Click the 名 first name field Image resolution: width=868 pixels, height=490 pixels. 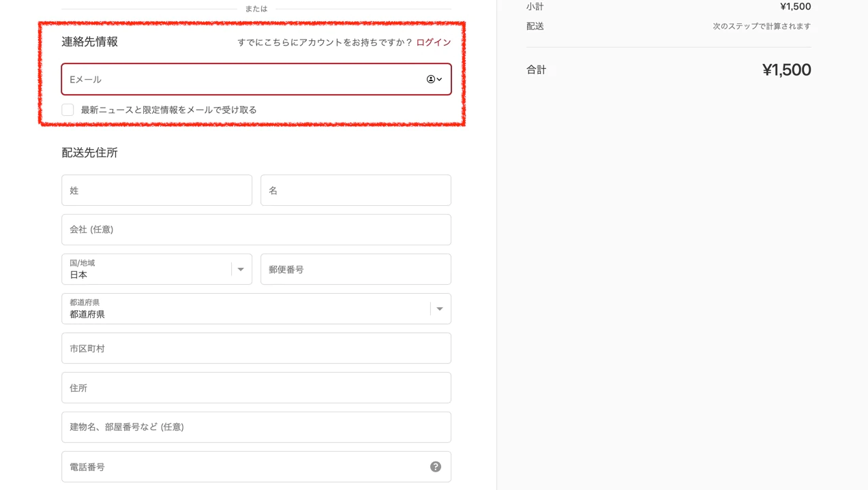355,190
